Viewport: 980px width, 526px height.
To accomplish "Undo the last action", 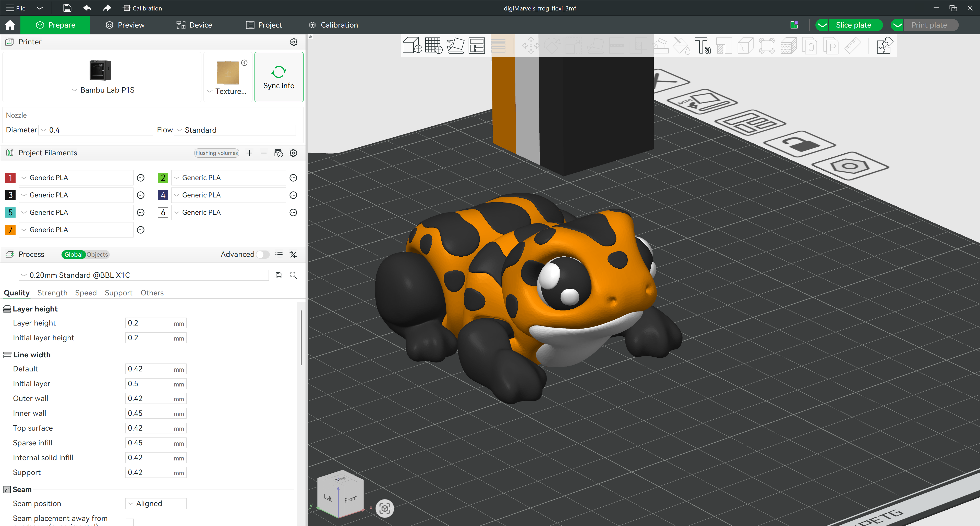I will [87, 8].
